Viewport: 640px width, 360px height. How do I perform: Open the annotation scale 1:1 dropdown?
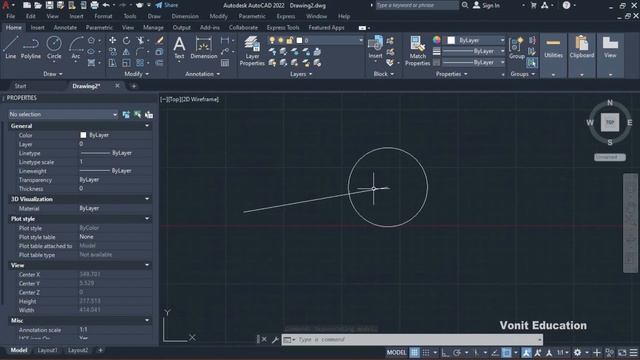563,352
